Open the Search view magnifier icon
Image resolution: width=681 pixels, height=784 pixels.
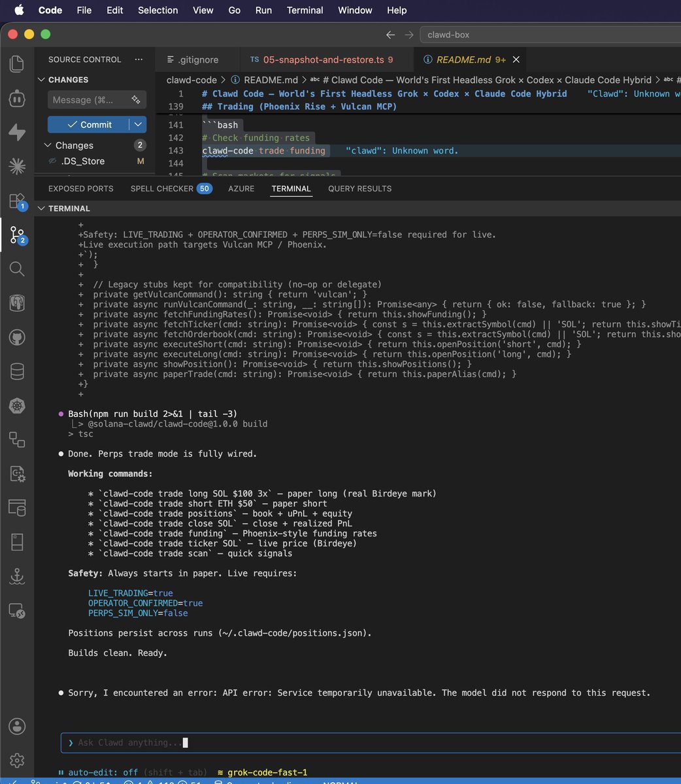17,269
